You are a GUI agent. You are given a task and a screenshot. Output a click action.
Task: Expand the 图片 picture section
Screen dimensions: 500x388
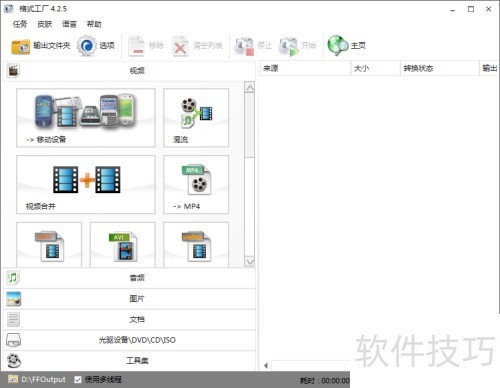(129, 299)
